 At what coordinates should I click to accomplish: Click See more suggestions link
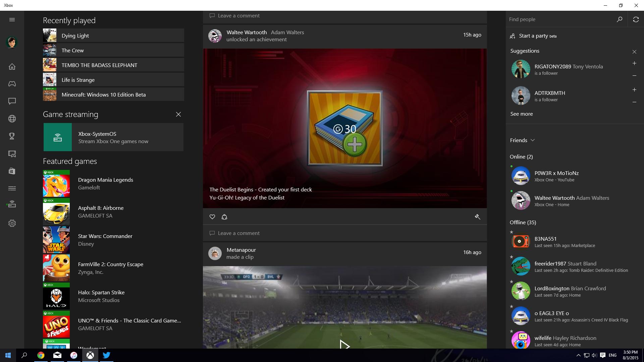[521, 114]
